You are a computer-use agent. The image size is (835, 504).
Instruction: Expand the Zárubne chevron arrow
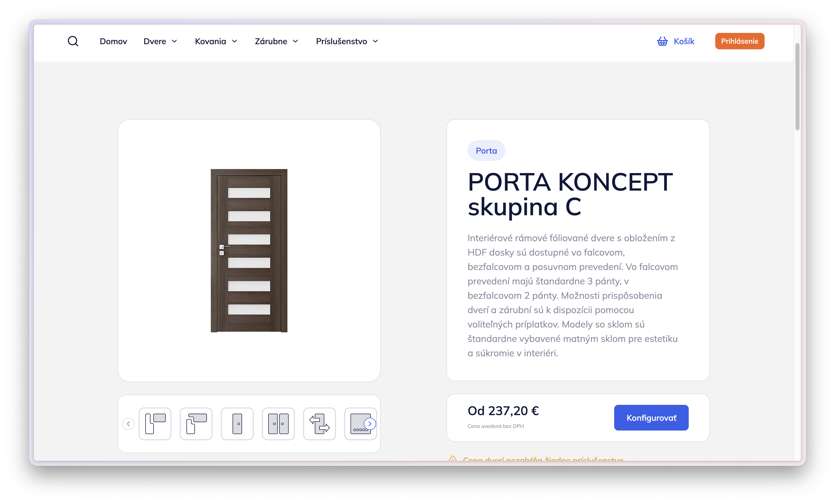[295, 41]
